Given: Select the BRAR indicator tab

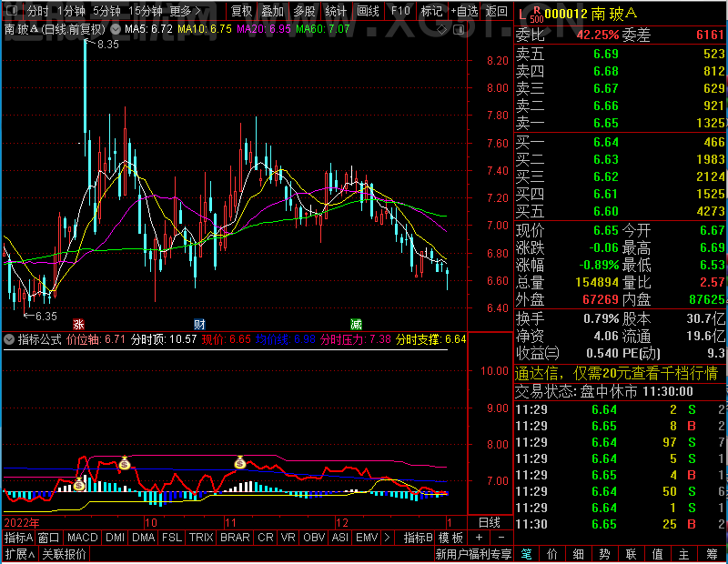Looking at the screenshot, I should [x=235, y=538].
